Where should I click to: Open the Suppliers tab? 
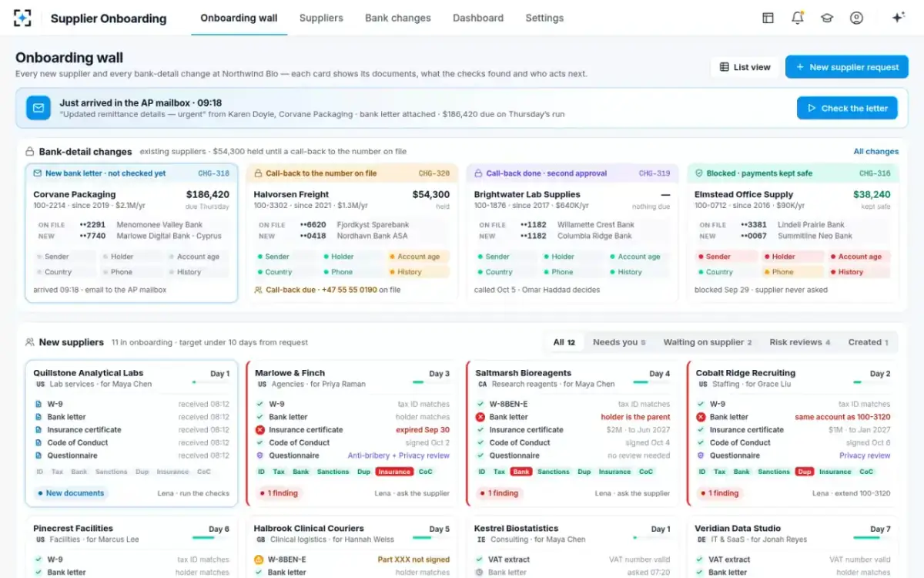pos(321,18)
